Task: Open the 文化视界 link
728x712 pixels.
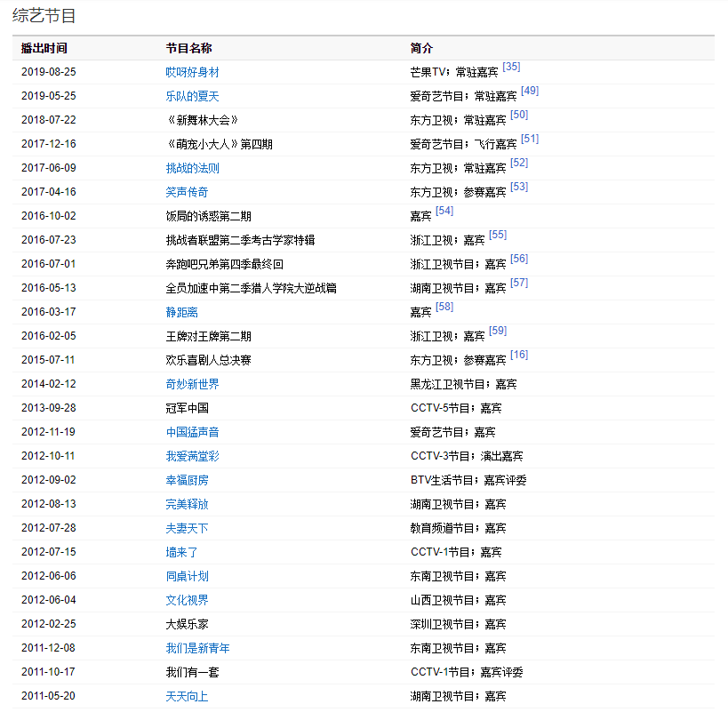Action: pyautogui.click(x=187, y=600)
